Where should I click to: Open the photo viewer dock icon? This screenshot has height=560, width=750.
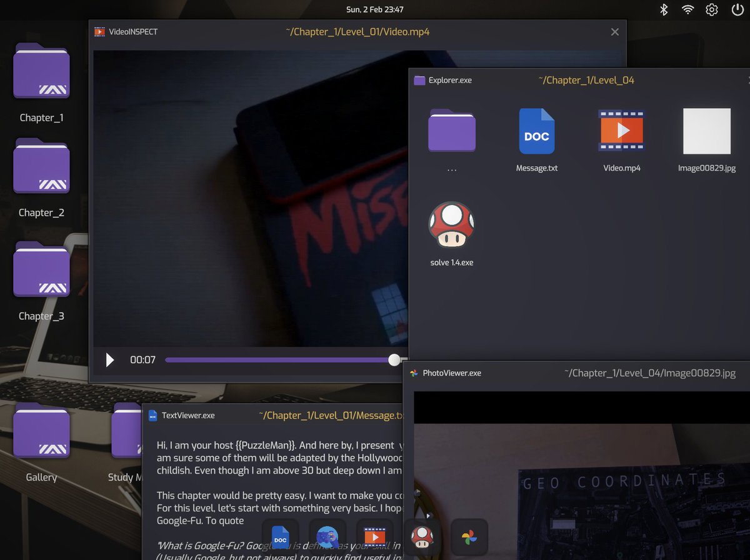[469, 537]
